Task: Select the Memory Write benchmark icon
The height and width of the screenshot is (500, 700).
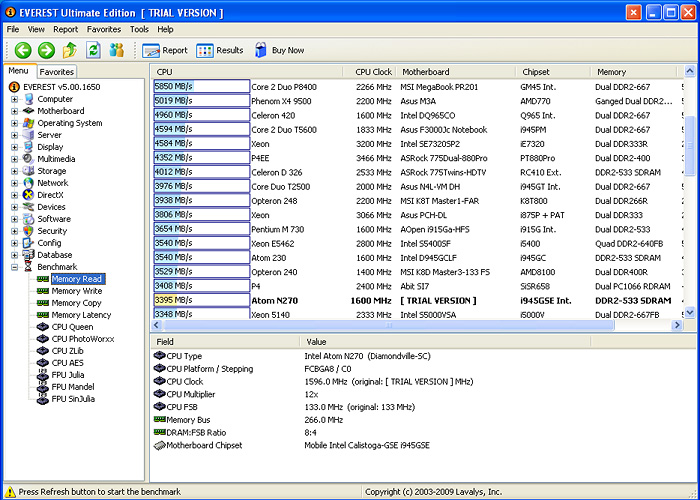Action: tap(43, 291)
